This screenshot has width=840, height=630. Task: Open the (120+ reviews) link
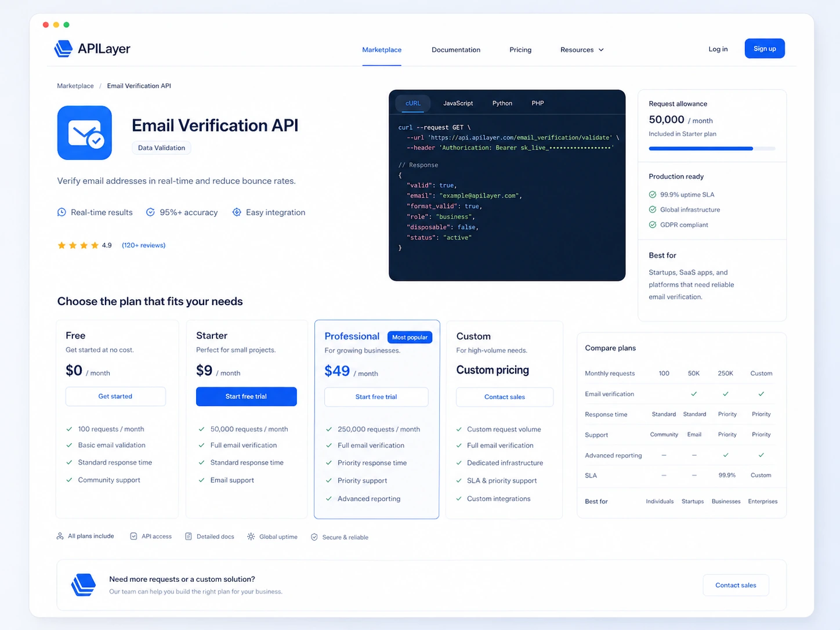click(144, 245)
